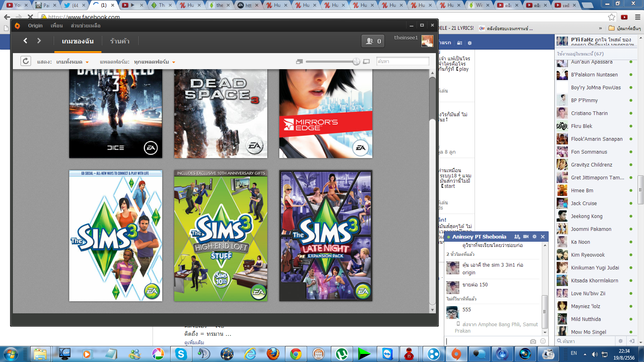Viewport: 644px width, 362px height.
Task: Click Chrome's back navigation arrow
Action: (7, 17)
